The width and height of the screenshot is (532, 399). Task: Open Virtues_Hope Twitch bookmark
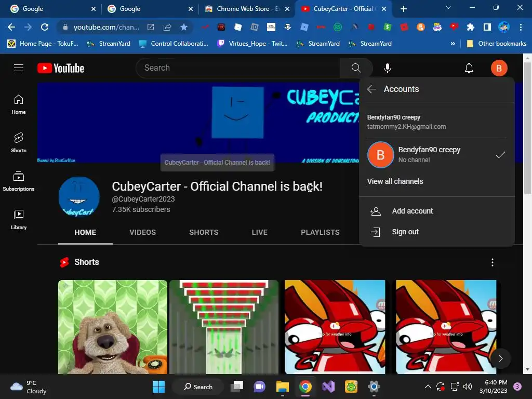[x=252, y=44]
